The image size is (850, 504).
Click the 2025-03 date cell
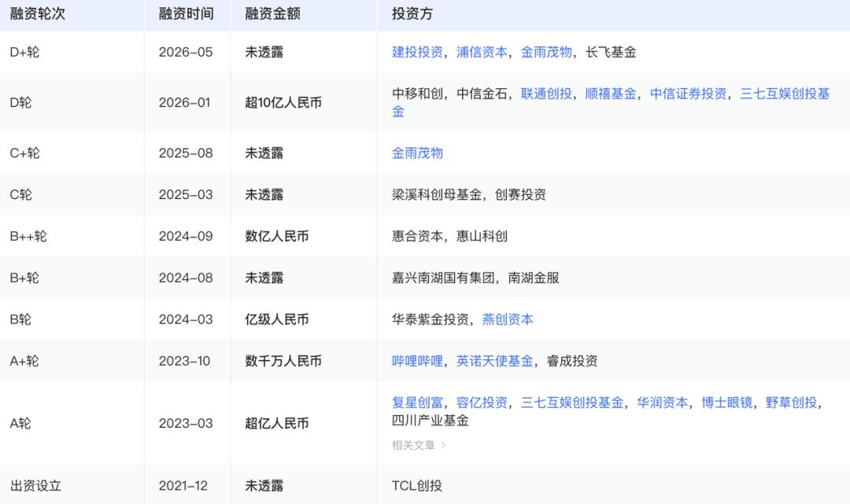pyautogui.click(x=186, y=195)
